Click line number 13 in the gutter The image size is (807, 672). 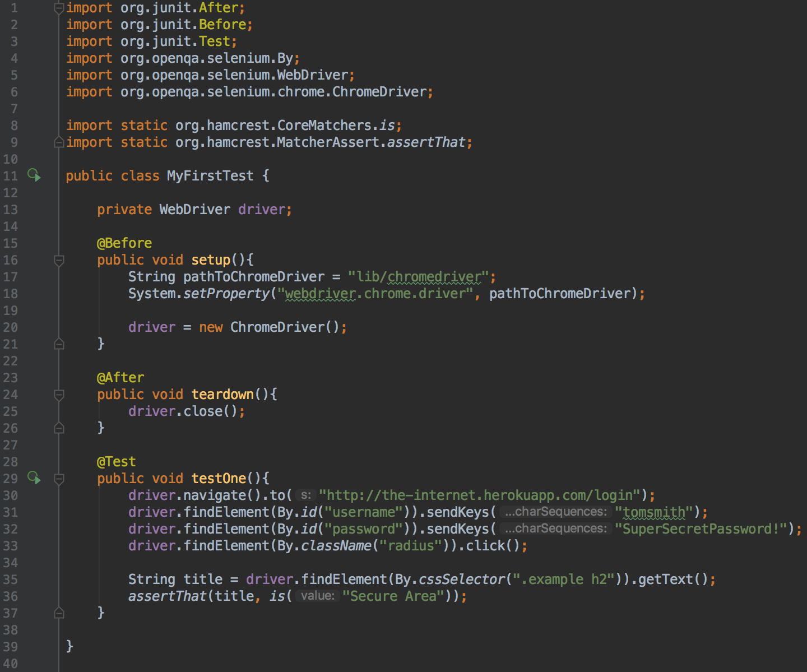[x=10, y=210]
